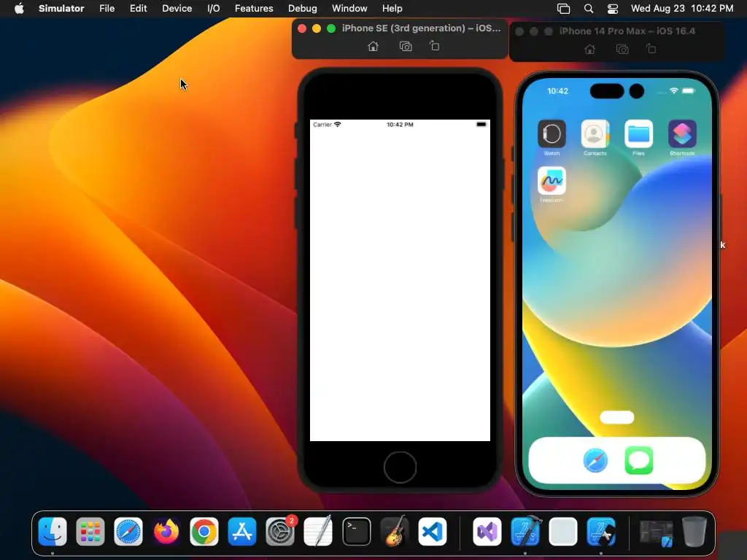Open the File menu
Image resolution: width=747 pixels, height=560 pixels.
tap(107, 9)
